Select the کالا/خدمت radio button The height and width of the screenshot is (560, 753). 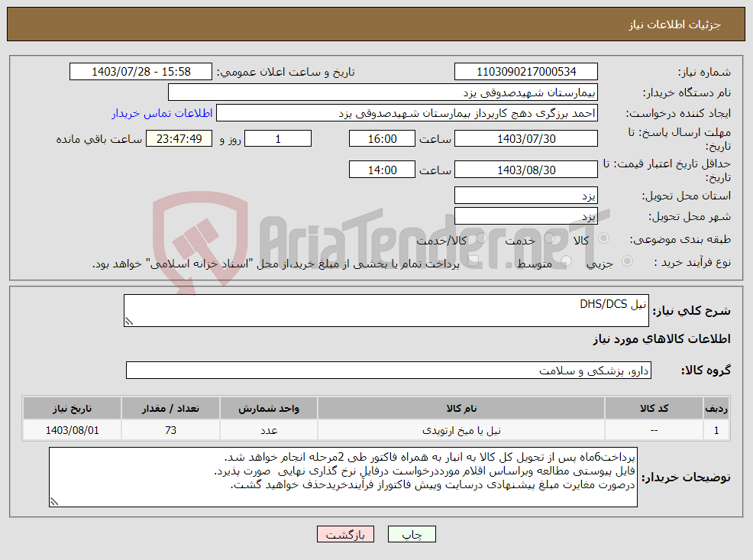[481, 238]
